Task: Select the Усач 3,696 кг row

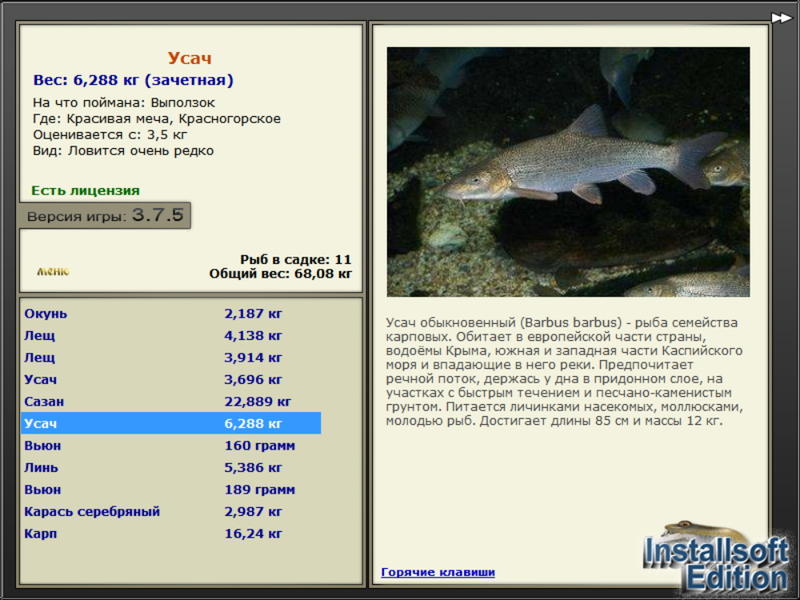Action: point(171,380)
